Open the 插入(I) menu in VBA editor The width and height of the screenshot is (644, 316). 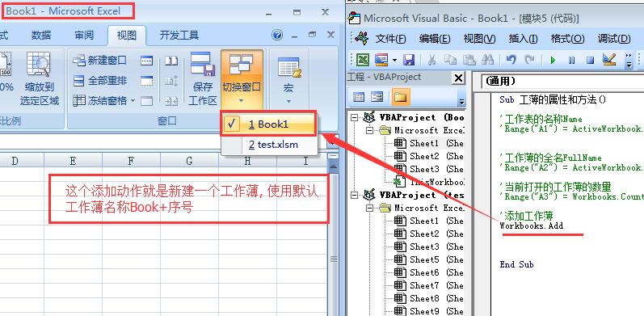click(523, 39)
